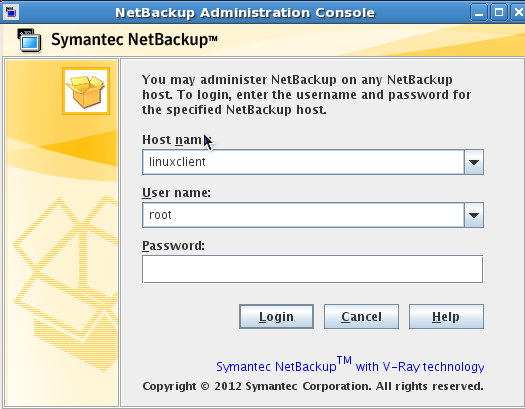525x409 pixels.
Task: Click the yellow box package icon
Action: tap(86, 91)
